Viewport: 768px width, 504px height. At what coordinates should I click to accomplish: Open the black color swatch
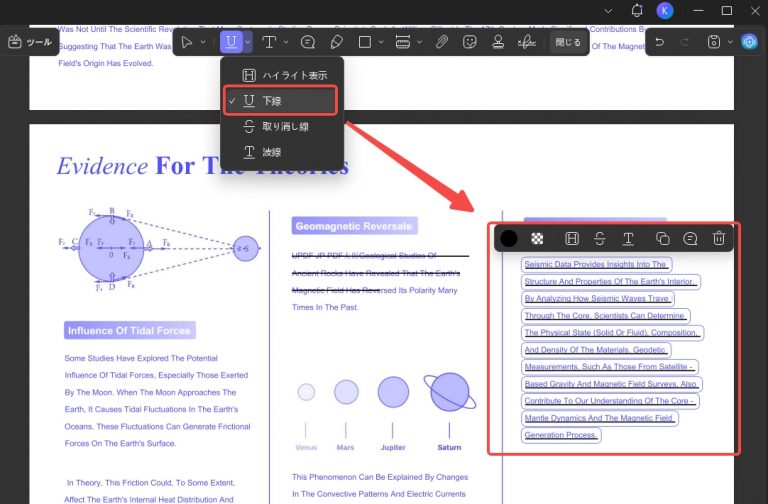(509, 239)
